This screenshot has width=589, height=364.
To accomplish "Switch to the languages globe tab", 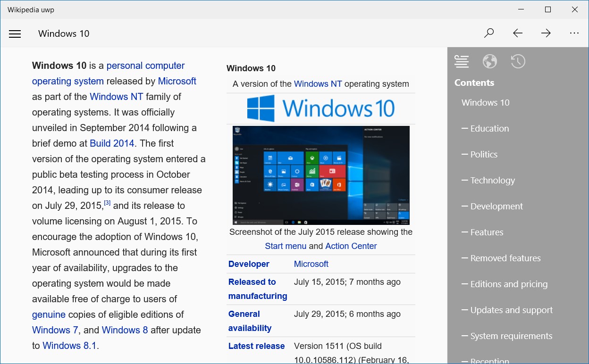I will 490,61.
